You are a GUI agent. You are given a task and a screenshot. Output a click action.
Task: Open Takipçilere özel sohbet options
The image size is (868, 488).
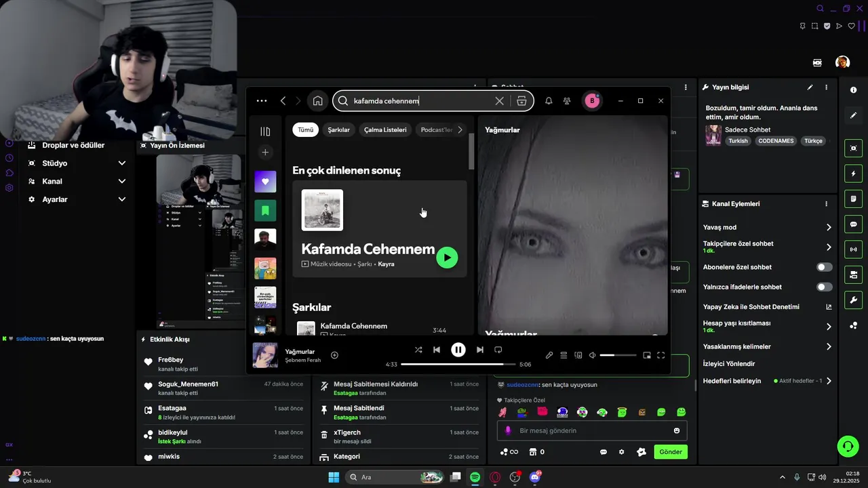coord(768,247)
